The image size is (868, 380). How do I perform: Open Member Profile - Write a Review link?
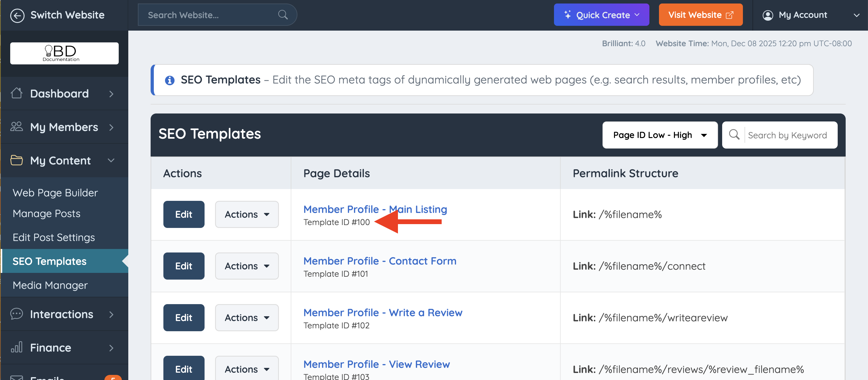coord(383,312)
